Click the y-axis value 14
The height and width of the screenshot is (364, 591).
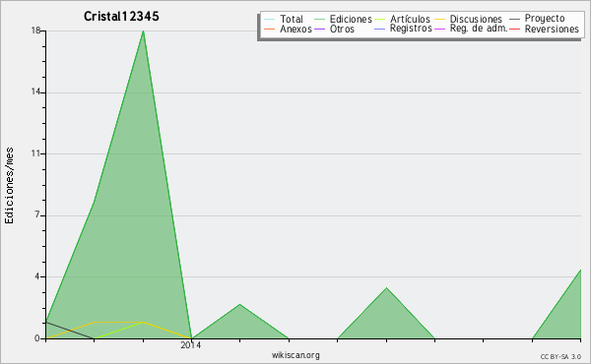[x=36, y=92]
